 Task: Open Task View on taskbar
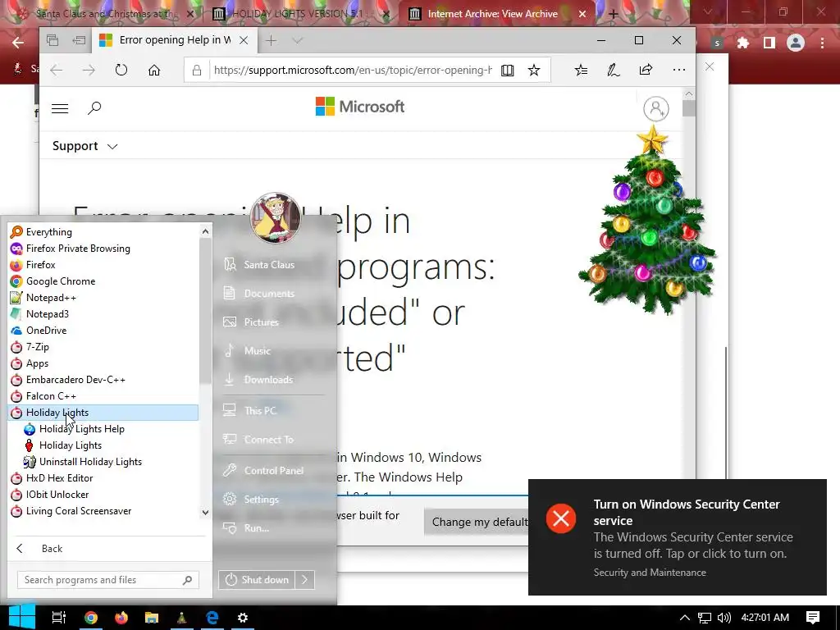coord(59,618)
